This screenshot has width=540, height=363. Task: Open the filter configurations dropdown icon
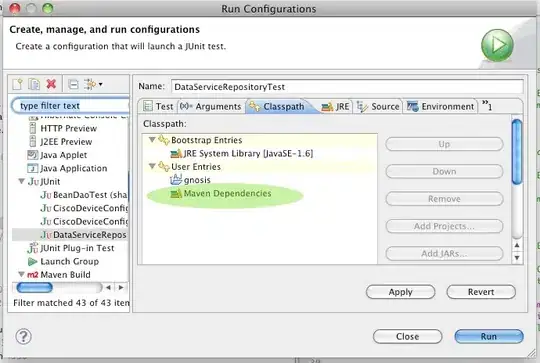(93, 84)
